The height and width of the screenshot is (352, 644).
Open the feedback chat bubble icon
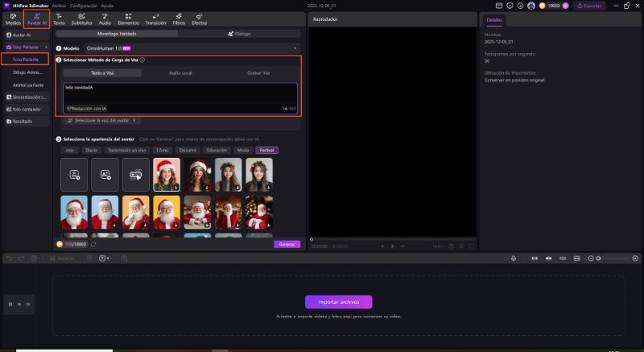510,6
